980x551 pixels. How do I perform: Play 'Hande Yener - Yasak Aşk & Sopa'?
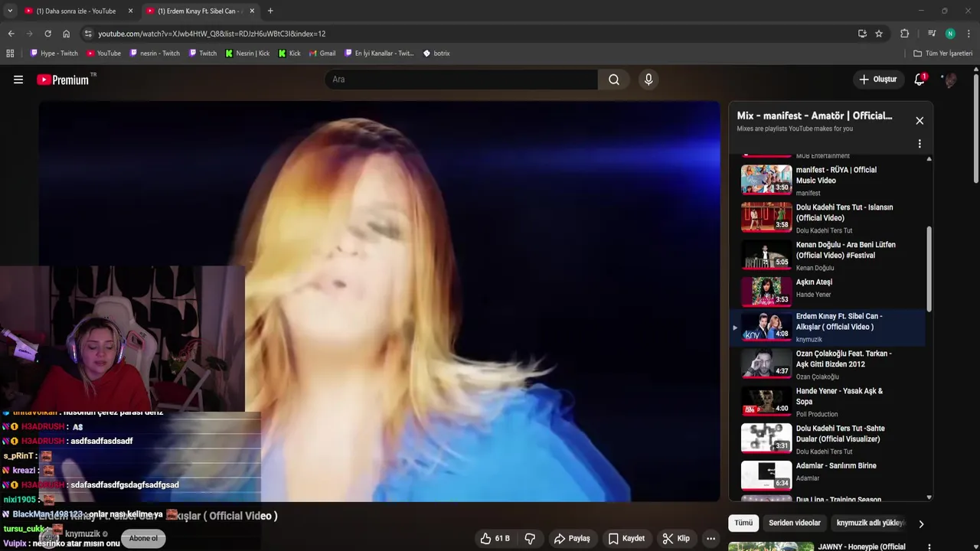tap(828, 402)
